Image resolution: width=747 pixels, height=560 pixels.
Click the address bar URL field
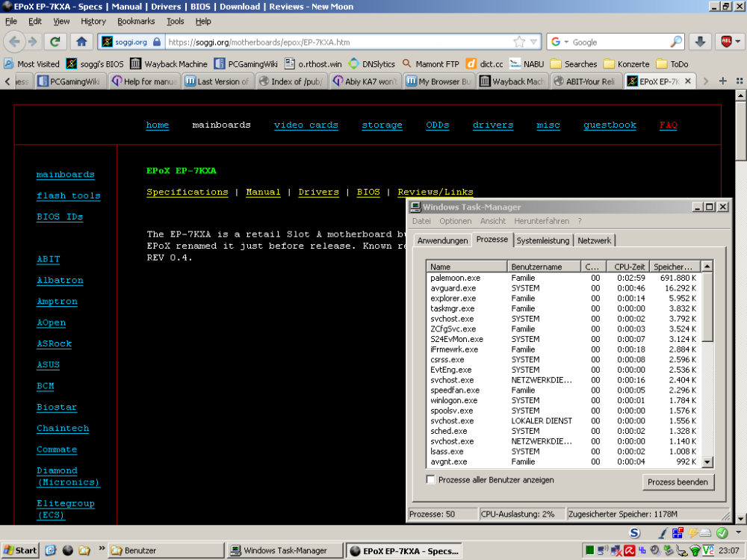click(338, 42)
